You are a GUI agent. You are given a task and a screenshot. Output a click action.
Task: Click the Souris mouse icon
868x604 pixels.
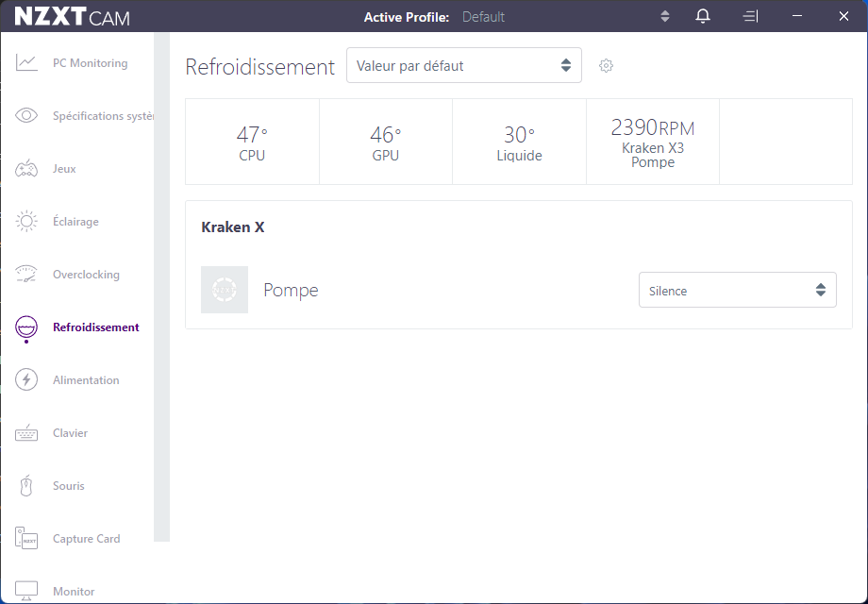pos(26,486)
